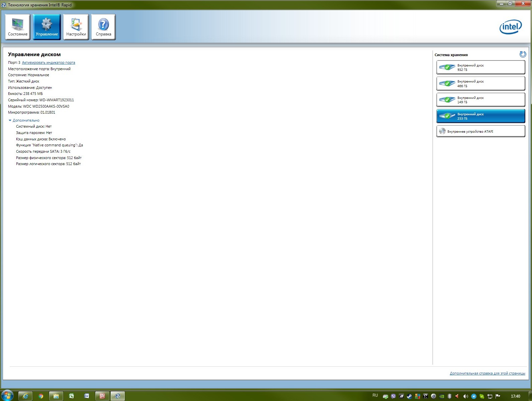
Task: Open Internet Explorer from the taskbar
Action: pos(25,396)
